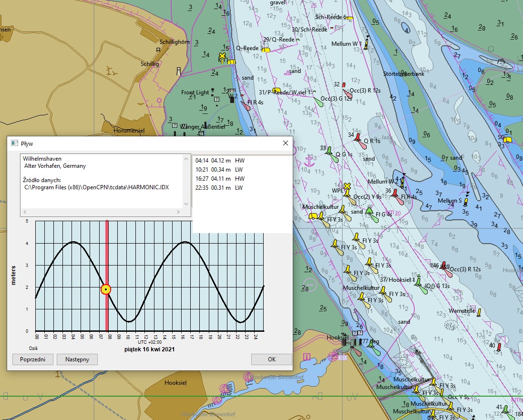
Task: Select the 22:35 00.31 m LW tide entry
Action: (x=219, y=187)
